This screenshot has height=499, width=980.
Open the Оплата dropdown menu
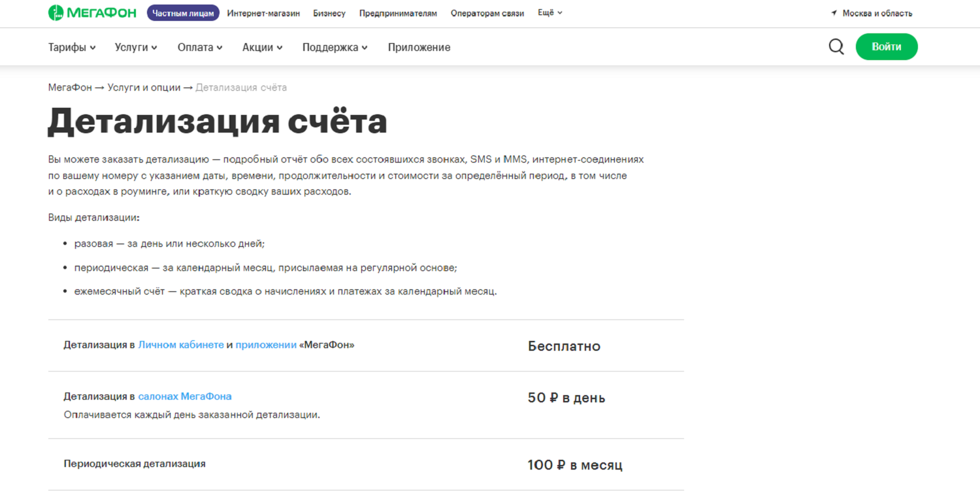pyautogui.click(x=200, y=47)
